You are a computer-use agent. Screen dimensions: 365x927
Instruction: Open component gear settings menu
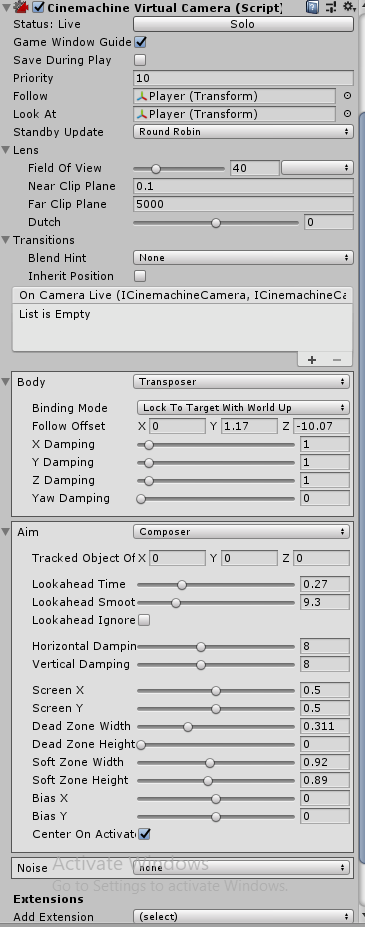coord(348,7)
